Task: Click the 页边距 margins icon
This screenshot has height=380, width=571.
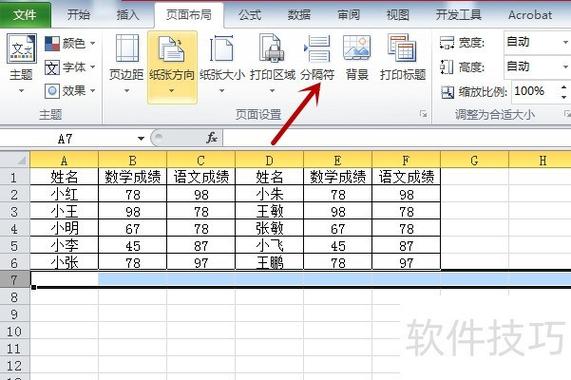Action: pos(127,48)
